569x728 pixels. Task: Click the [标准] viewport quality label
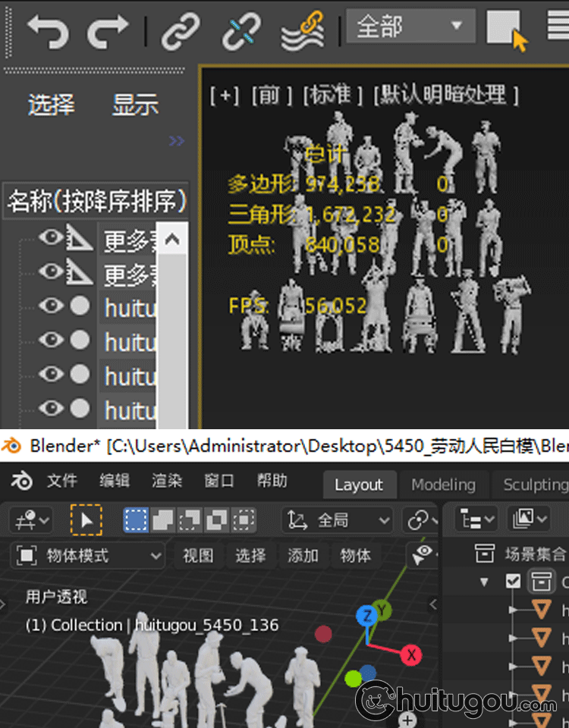pyautogui.click(x=332, y=95)
